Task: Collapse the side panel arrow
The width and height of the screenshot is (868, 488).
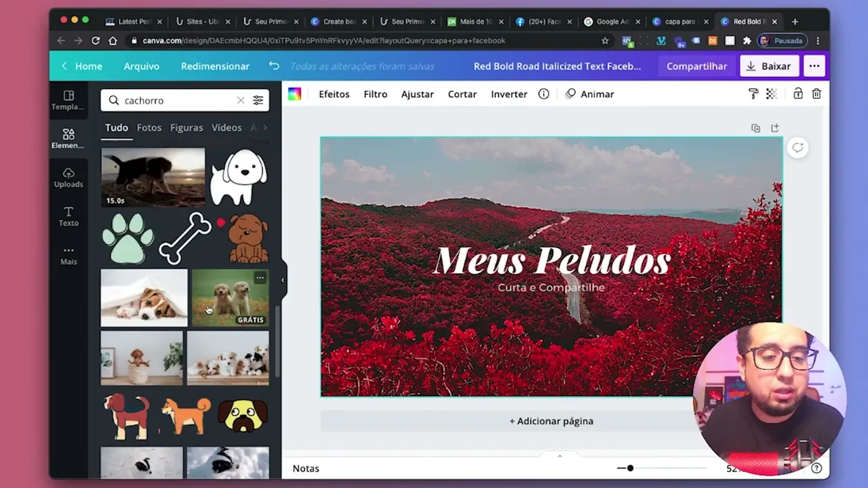Action: point(283,280)
